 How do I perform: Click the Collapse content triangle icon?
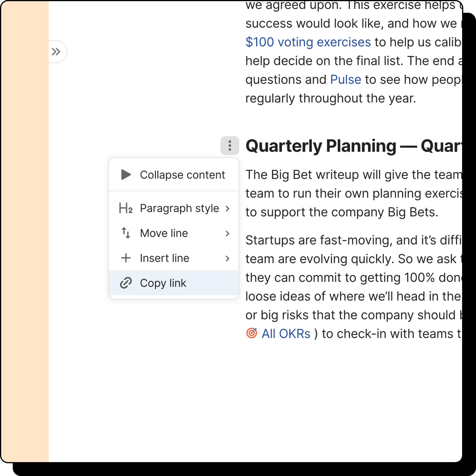tap(126, 175)
